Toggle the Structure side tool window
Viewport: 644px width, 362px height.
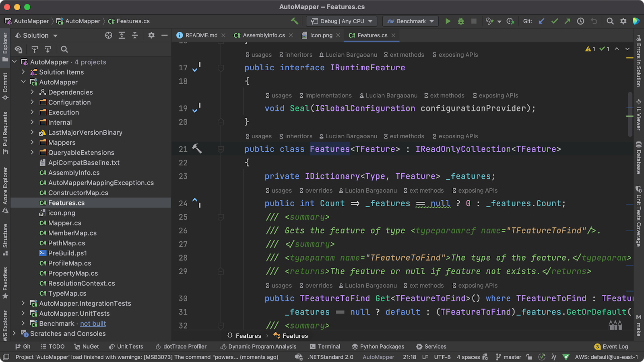[x=5, y=240]
